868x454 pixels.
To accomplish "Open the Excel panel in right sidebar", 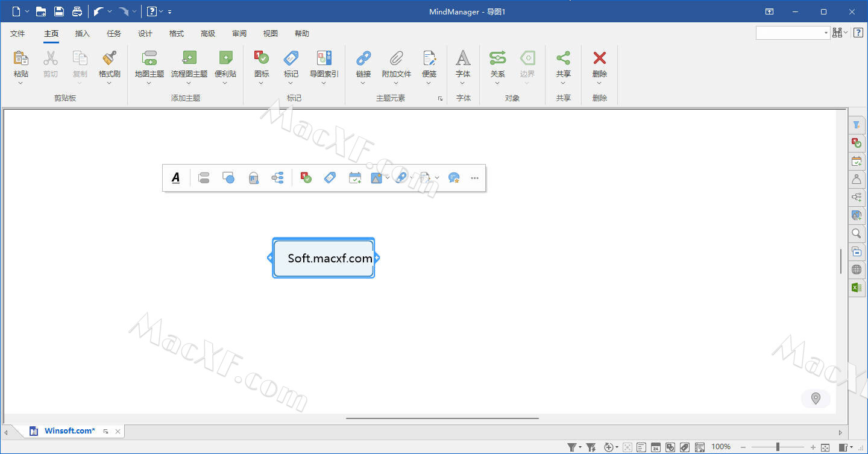I will (857, 288).
